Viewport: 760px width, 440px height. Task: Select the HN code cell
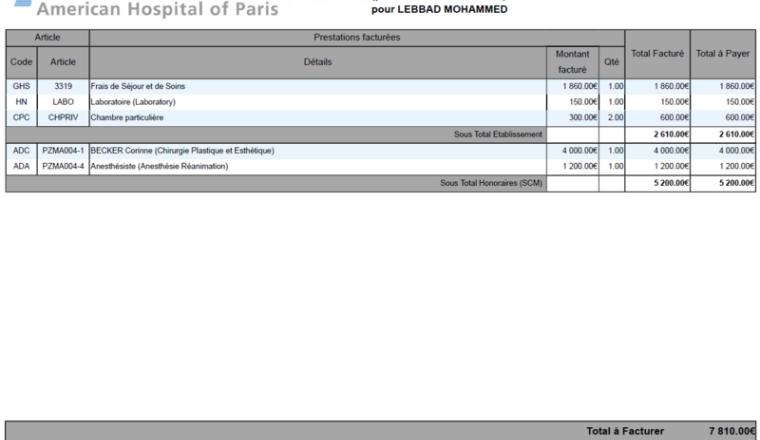coord(21,102)
